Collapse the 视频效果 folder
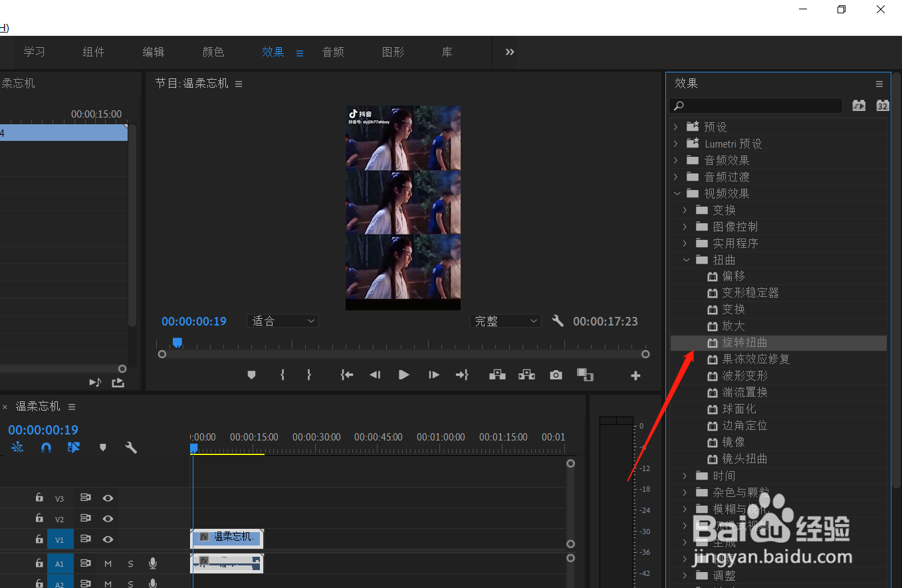 (676, 193)
